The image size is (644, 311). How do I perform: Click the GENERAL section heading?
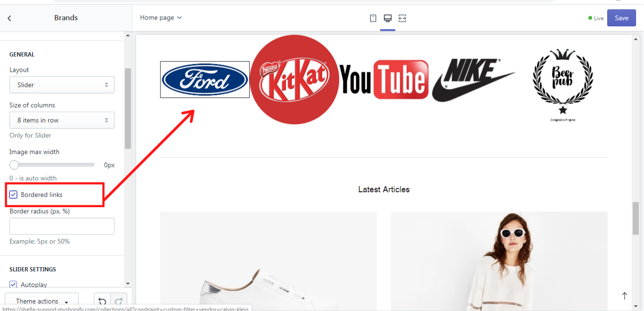(22, 55)
